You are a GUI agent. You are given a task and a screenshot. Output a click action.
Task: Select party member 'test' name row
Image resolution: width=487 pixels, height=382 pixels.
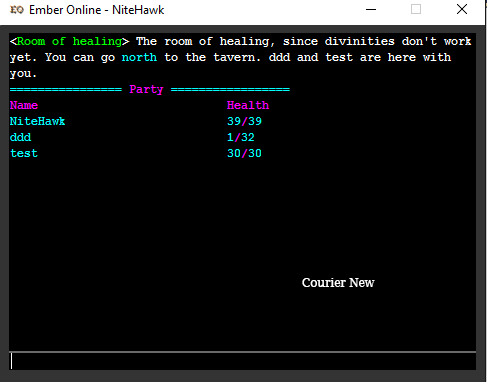coord(24,153)
